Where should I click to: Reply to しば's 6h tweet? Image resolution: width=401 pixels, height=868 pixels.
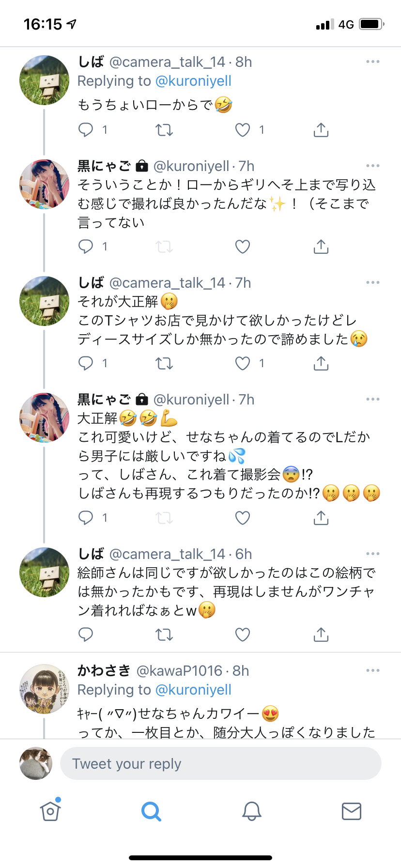tap(86, 635)
